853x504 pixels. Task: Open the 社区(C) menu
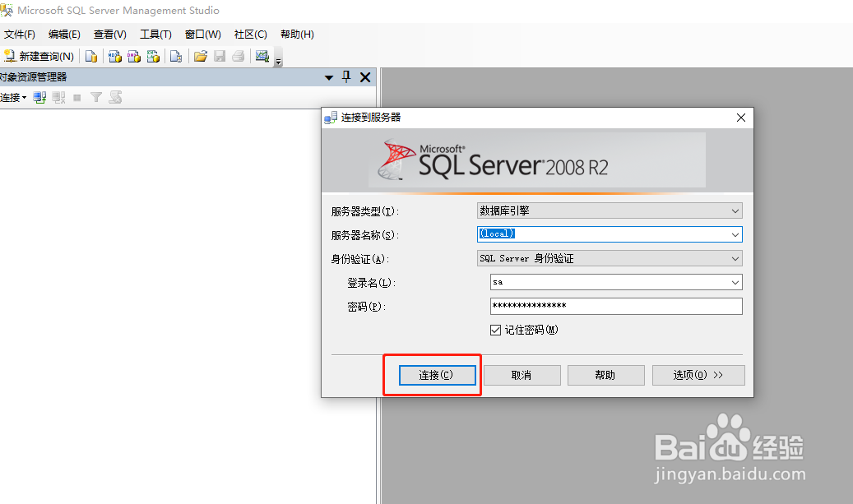pos(251,35)
